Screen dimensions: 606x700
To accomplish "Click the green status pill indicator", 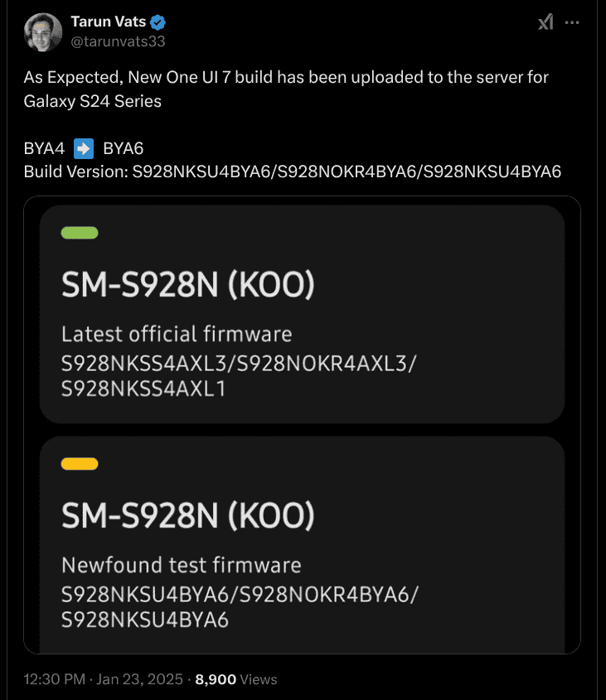I will point(80,233).
